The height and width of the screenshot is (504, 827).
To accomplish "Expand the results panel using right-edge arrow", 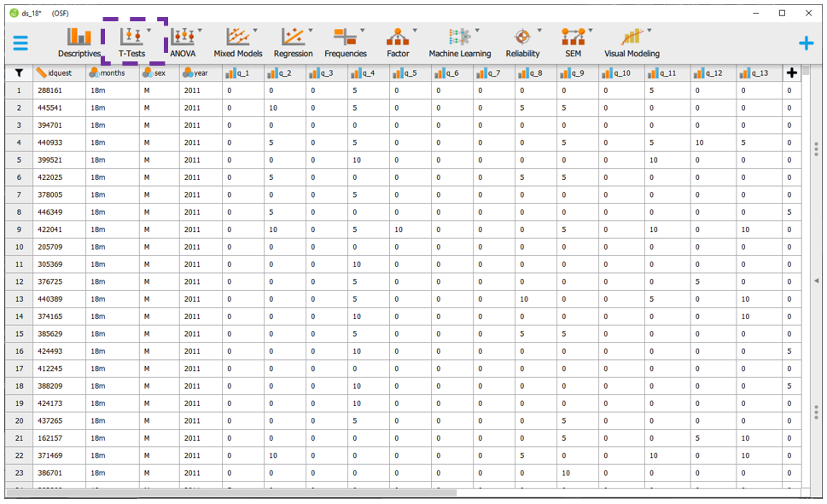I will [x=817, y=281].
